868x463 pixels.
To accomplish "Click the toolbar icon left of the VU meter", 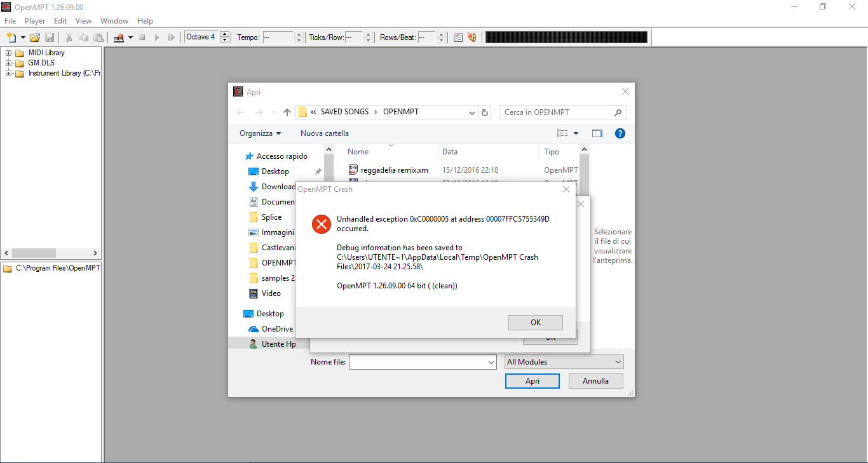I will (x=472, y=37).
